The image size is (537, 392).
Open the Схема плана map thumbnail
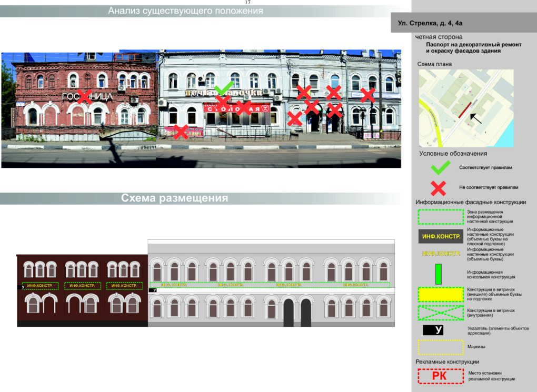[466, 108]
